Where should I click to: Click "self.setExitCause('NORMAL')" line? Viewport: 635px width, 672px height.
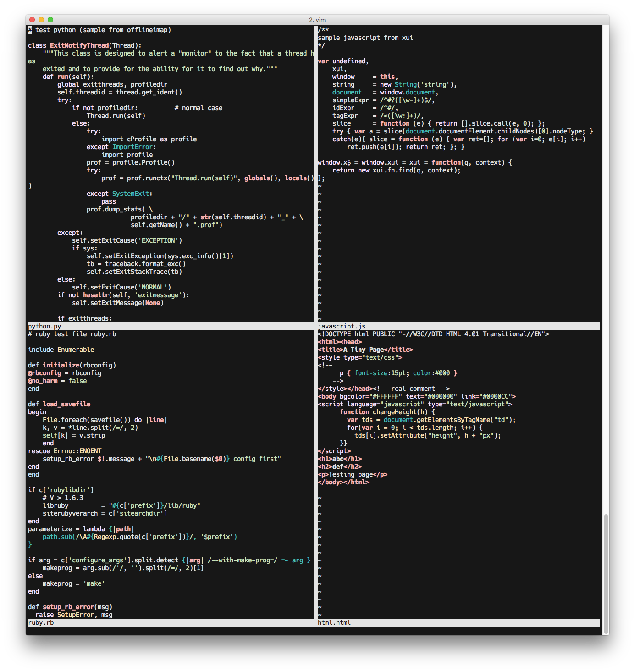click(x=121, y=287)
